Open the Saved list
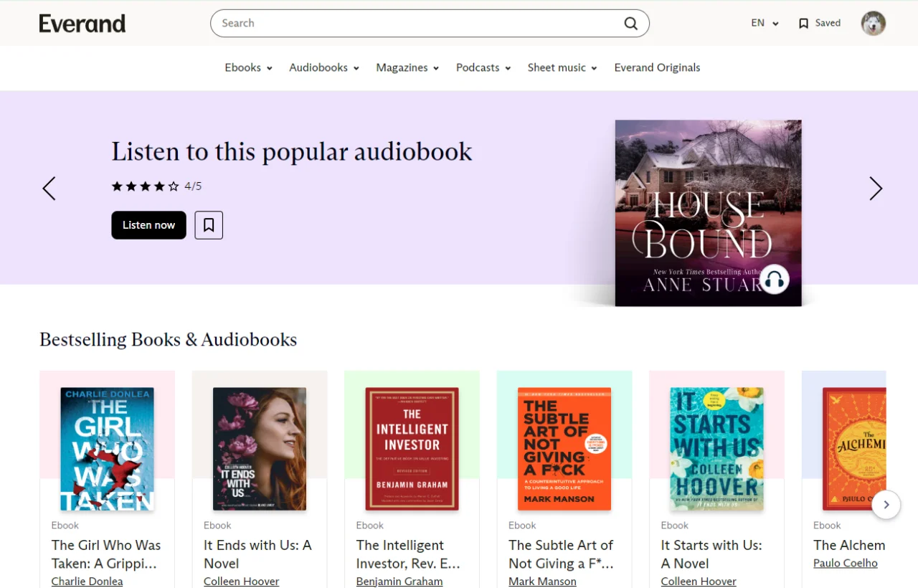 pyautogui.click(x=819, y=23)
